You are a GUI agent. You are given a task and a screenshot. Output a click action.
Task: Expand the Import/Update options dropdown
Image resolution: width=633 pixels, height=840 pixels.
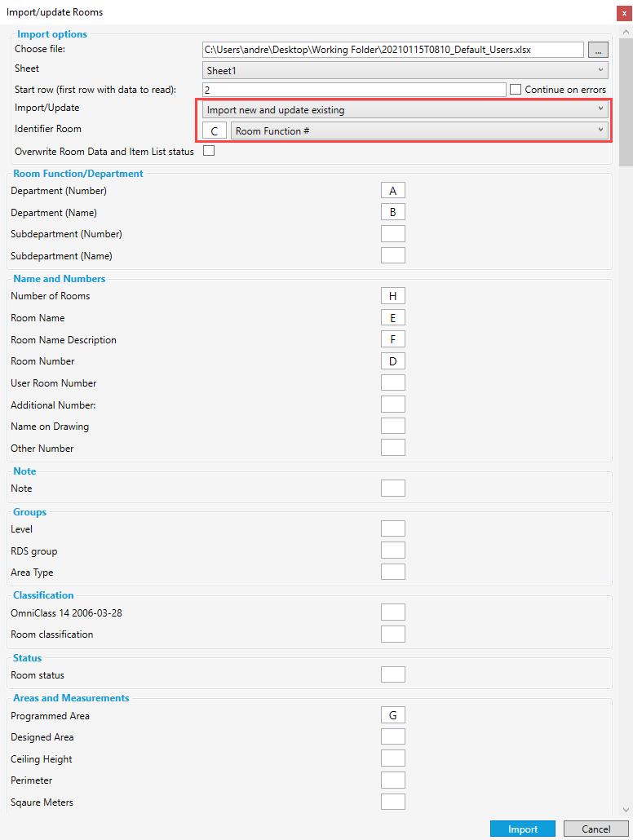coord(404,108)
